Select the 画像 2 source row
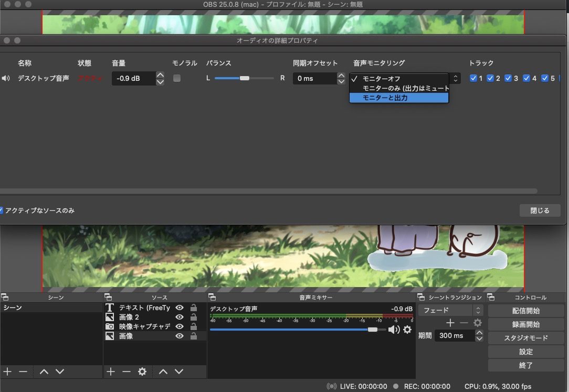Viewport: 569px width, 392px height. pyautogui.click(x=155, y=317)
